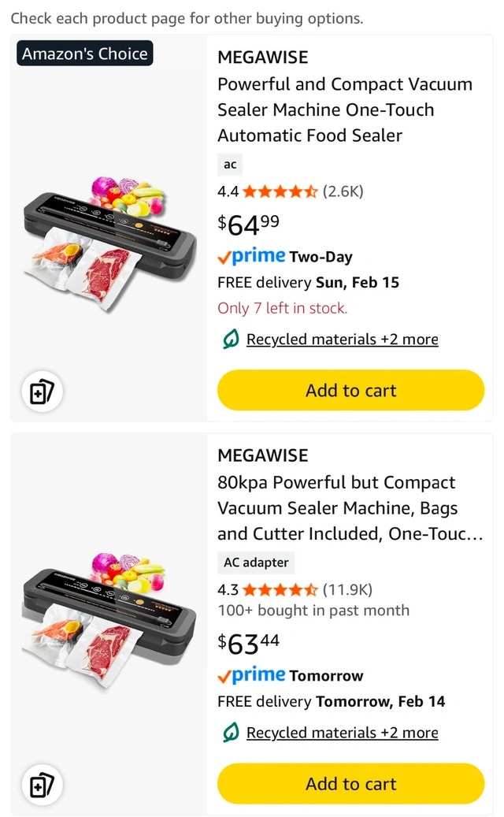Tap the Prime Tomorrow logo
This screenshot has width=504, height=817.
click(x=252, y=675)
